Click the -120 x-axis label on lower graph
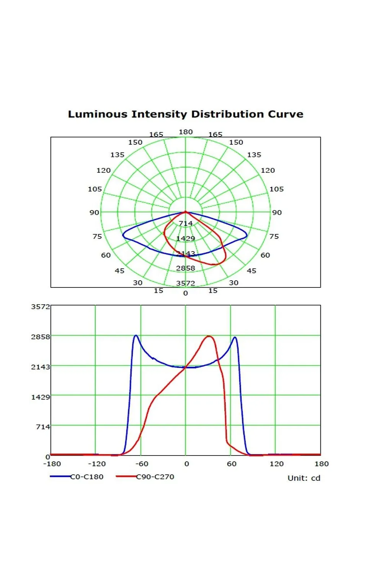This screenshot has width=392, height=588. 97,464
